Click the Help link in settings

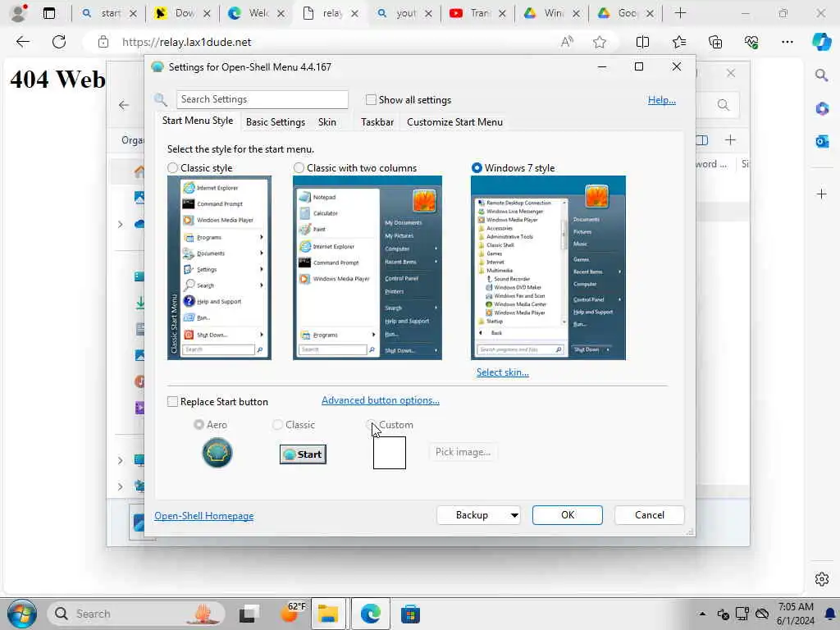point(662,100)
